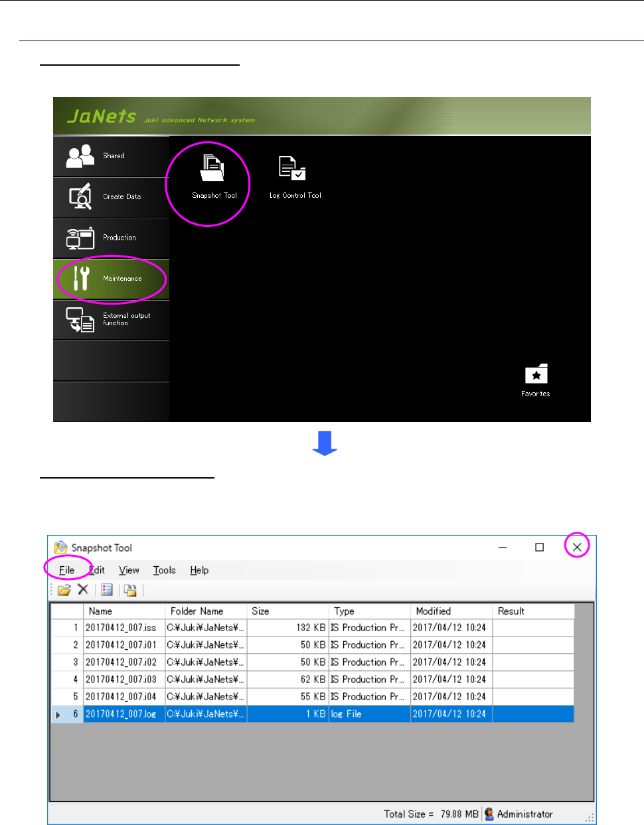The image size is (644, 825).
Task: Sort by the Modified column header
Action: 451,611
